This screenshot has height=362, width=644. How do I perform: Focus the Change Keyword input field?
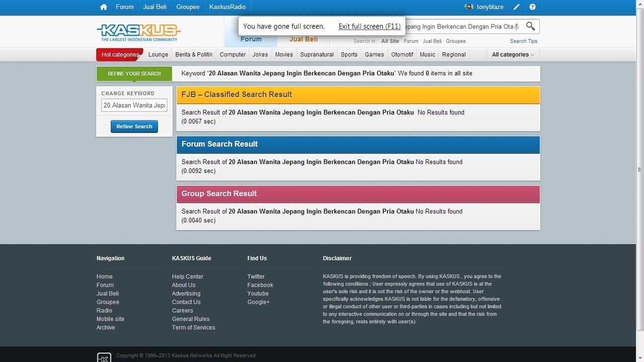pyautogui.click(x=134, y=105)
